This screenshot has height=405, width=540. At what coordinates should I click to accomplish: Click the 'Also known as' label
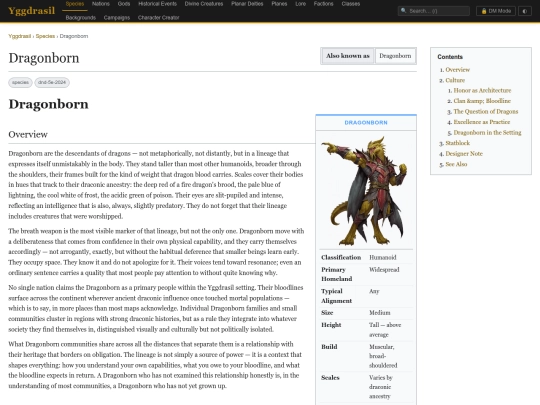click(347, 56)
